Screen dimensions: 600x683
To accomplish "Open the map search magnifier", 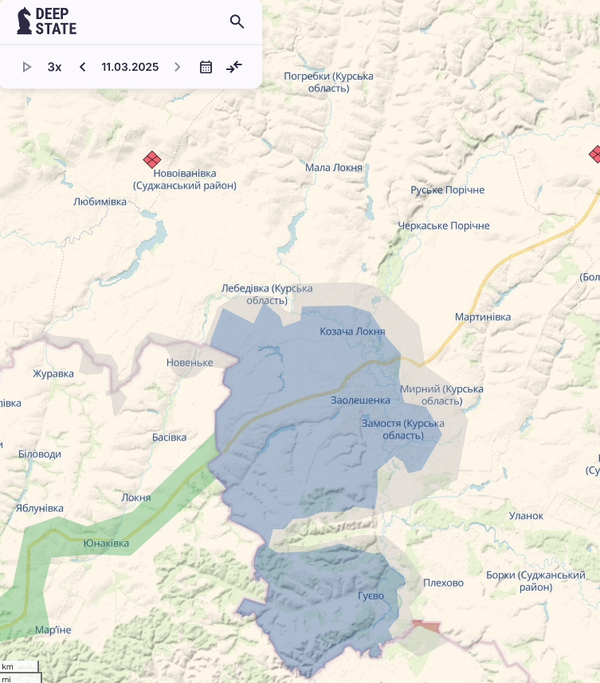I will click(237, 21).
